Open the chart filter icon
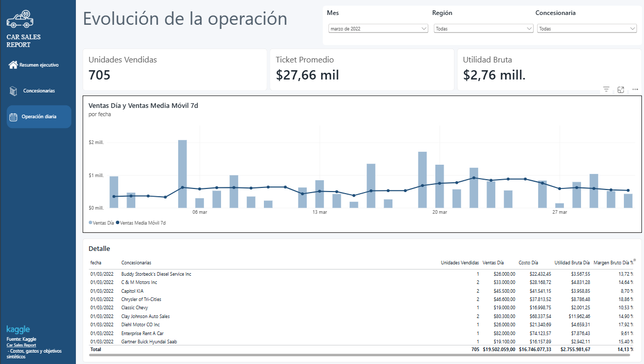The height and width of the screenshot is (364, 644). pos(606,89)
